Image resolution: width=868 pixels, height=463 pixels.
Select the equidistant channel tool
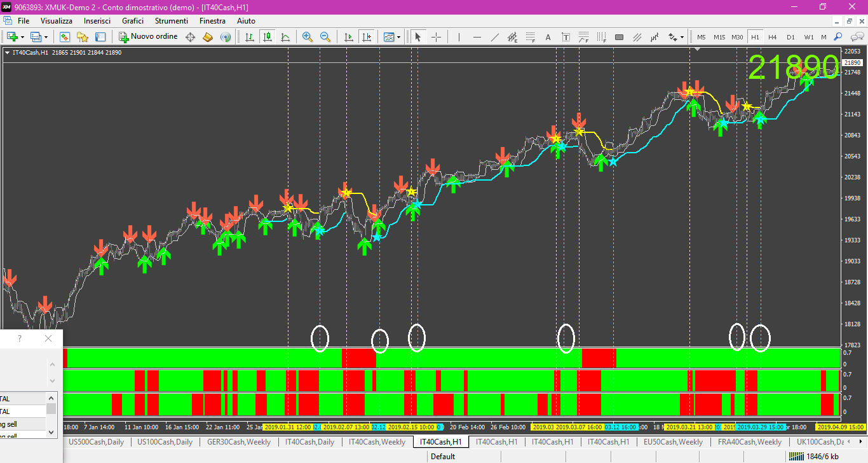click(512, 37)
